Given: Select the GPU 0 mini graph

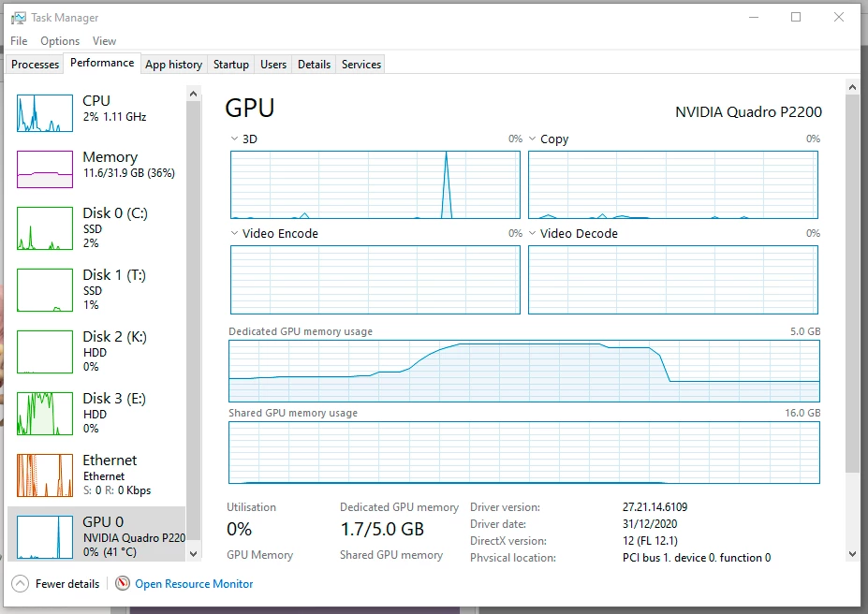Looking at the screenshot, I should coord(45,537).
